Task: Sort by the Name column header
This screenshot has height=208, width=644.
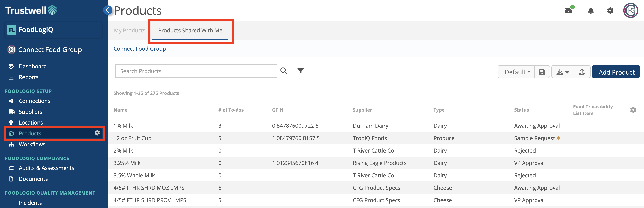Action: (x=121, y=110)
